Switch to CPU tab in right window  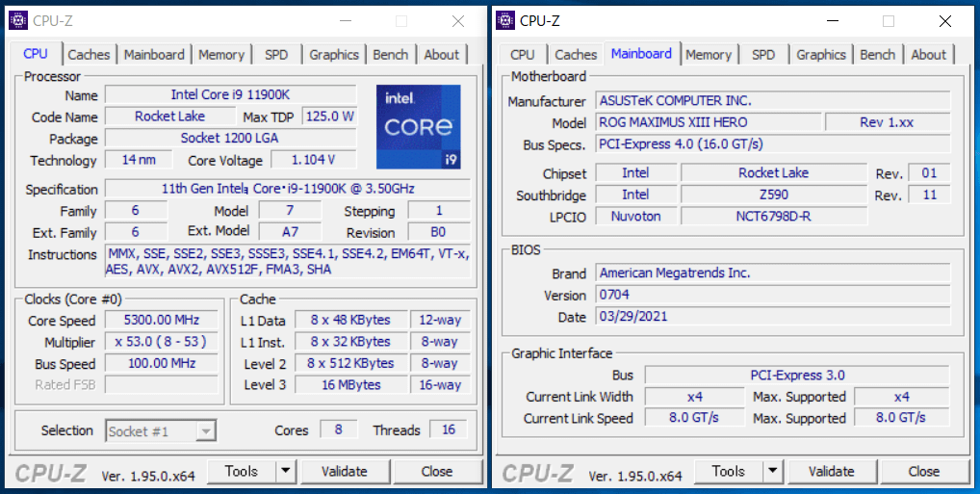523,54
